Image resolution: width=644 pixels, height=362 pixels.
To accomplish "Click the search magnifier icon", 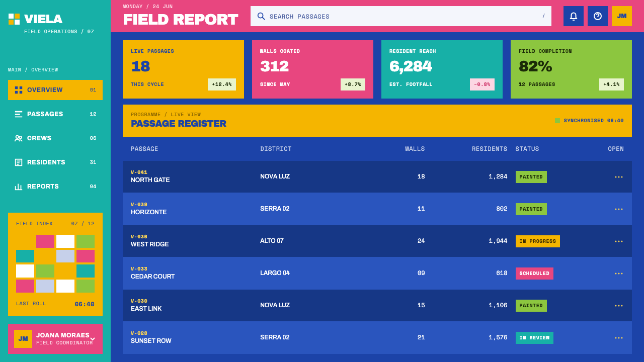I will coord(261,16).
